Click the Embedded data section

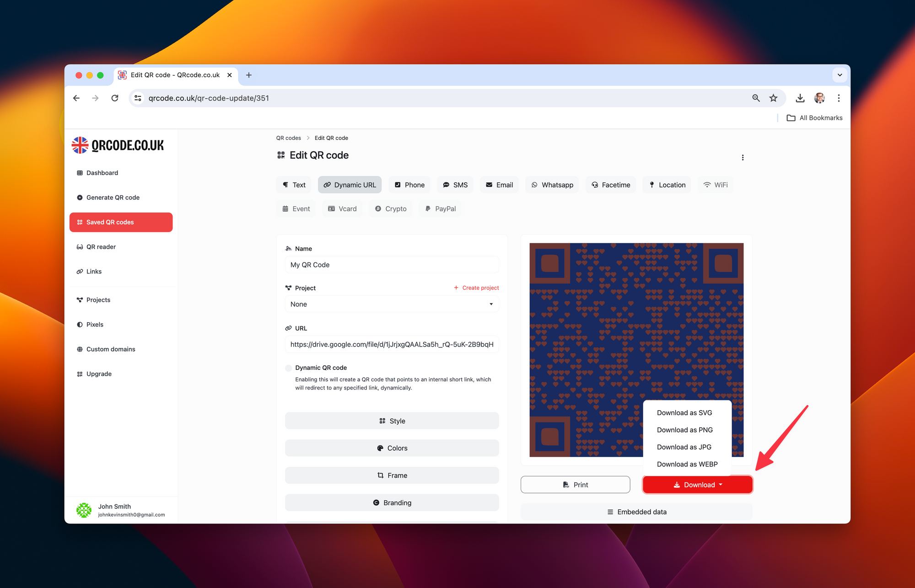pos(636,512)
